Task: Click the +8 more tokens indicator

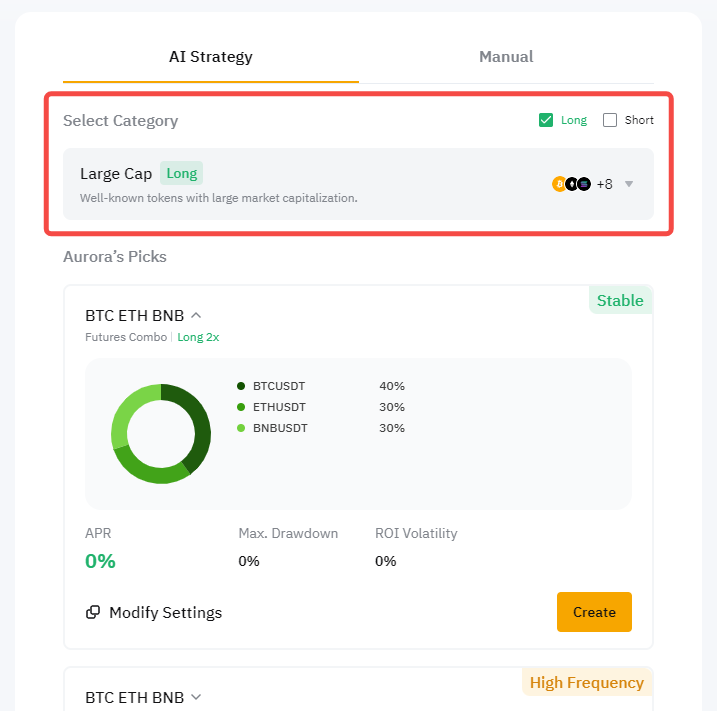Action: click(x=604, y=184)
